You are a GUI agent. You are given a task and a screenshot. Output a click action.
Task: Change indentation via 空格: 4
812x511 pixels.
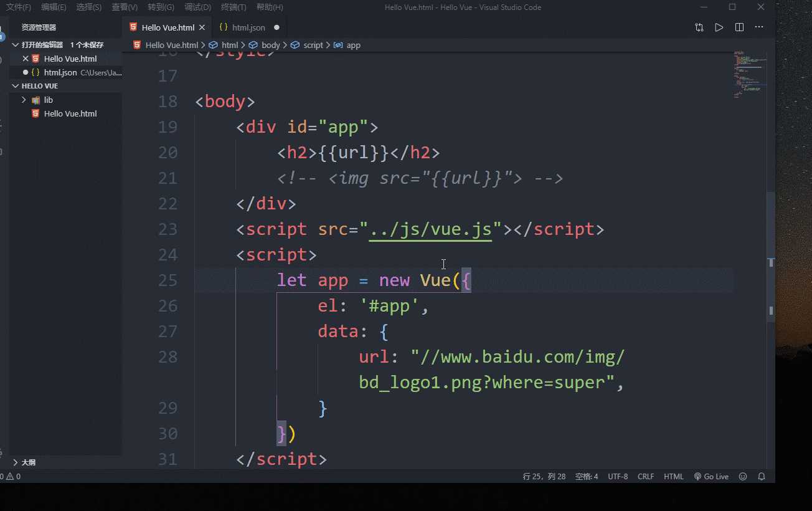[x=587, y=476]
